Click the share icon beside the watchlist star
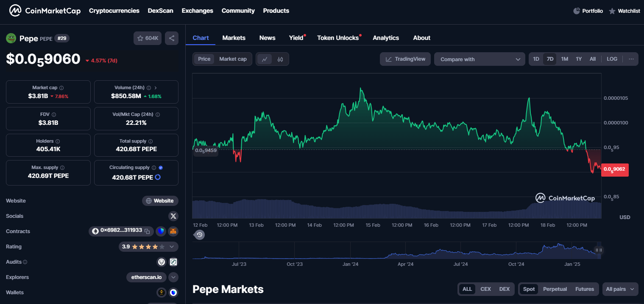The image size is (644, 304). click(171, 38)
